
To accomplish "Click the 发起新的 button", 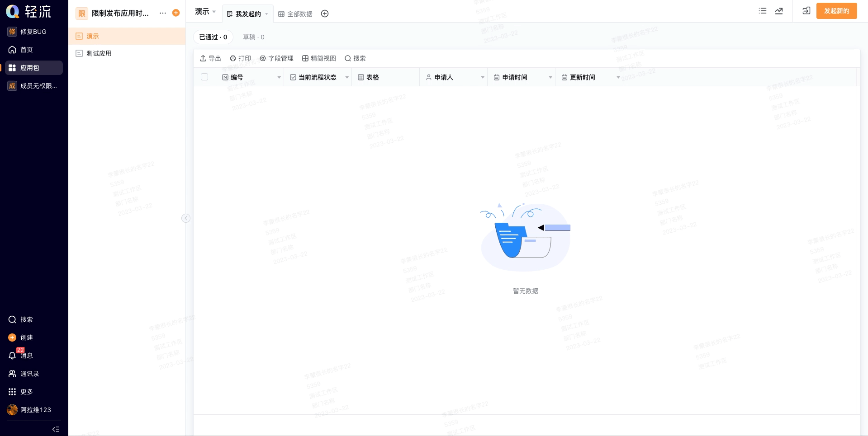I will click(x=836, y=11).
